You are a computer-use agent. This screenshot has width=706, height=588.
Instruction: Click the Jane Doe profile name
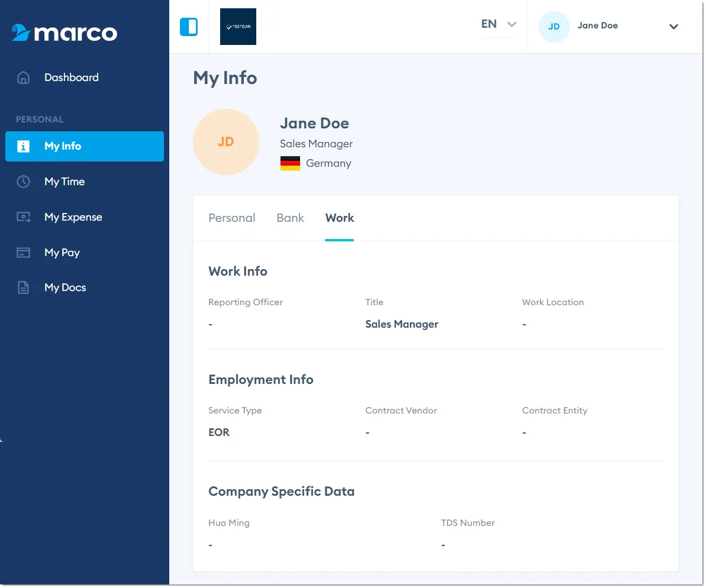[x=314, y=124]
